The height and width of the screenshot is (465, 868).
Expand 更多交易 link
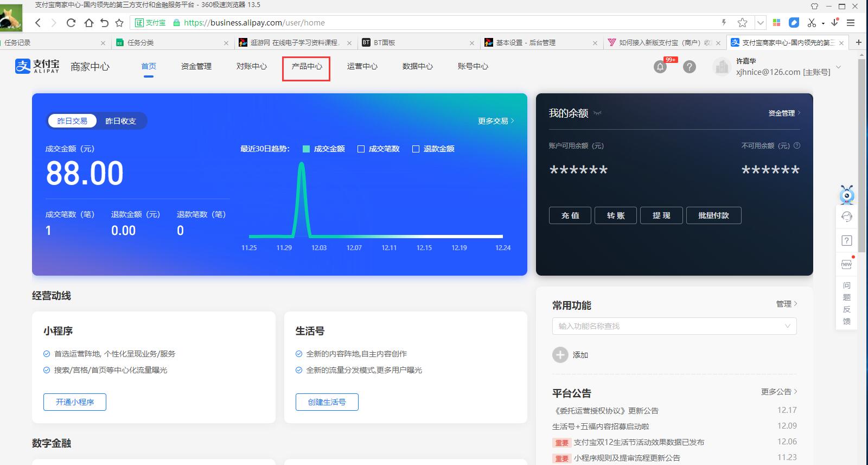coord(495,121)
